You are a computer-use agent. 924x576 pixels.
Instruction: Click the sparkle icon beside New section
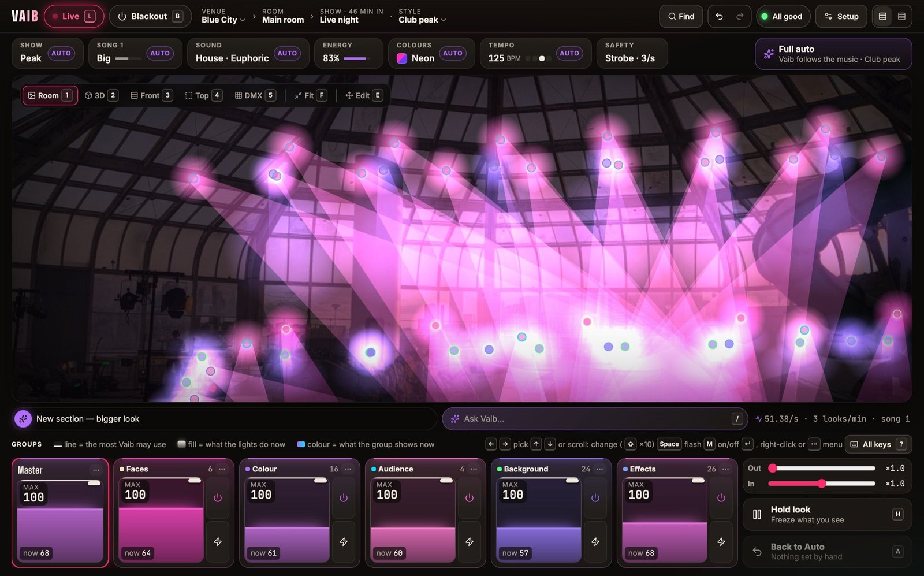tap(23, 419)
